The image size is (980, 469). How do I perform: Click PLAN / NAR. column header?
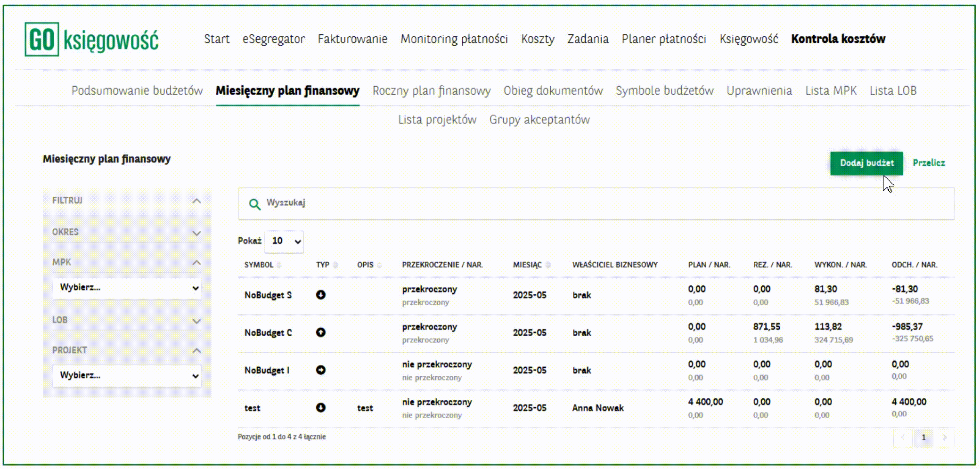point(709,265)
